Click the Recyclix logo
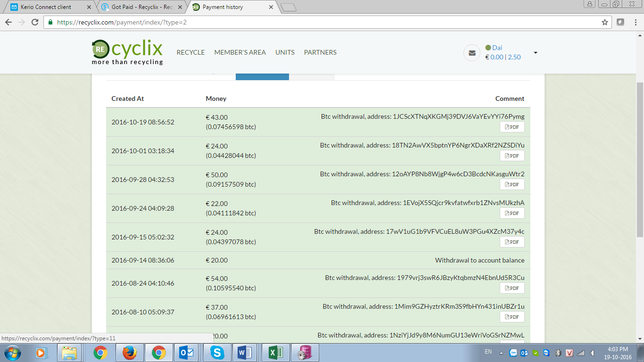The image size is (644, 362). tap(127, 52)
